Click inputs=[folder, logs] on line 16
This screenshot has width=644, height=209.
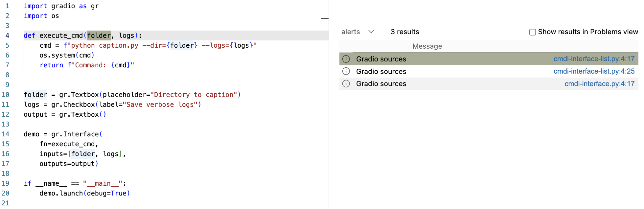[81, 154]
